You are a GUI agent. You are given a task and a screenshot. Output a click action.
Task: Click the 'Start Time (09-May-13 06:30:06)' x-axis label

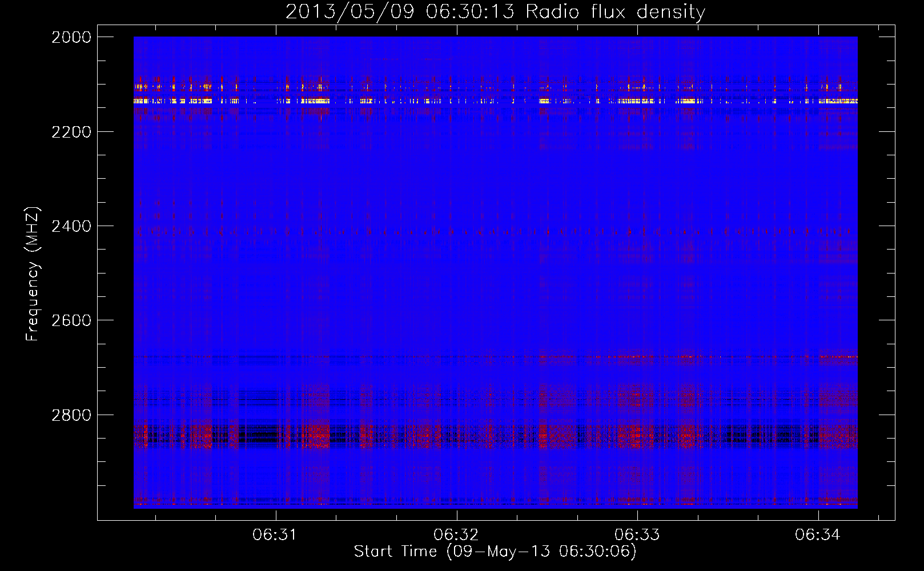[x=495, y=552]
